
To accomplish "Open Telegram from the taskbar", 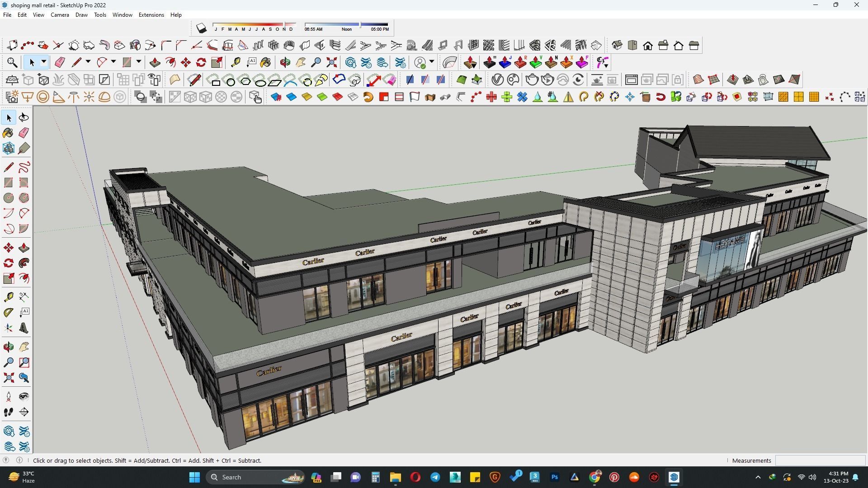I will (435, 477).
